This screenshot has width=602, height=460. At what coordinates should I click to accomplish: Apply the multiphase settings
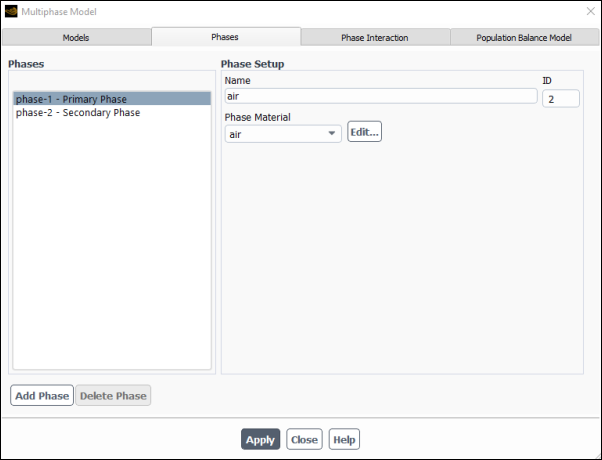(x=260, y=439)
